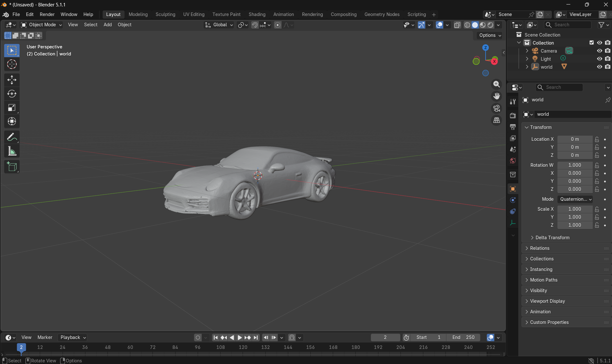Disable the Camera in renders
Image resolution: width=612 pixels, height=364 pixels.
coord(608,51)
